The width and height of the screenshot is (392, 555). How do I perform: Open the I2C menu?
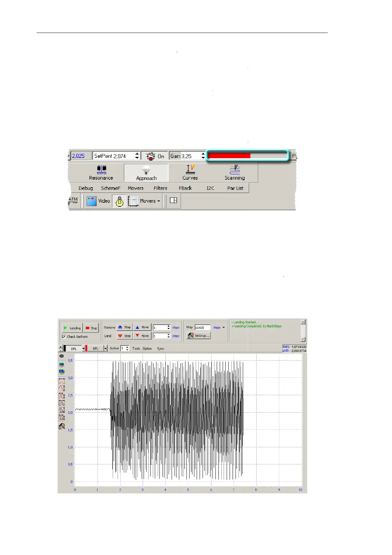tap(210, 188)
